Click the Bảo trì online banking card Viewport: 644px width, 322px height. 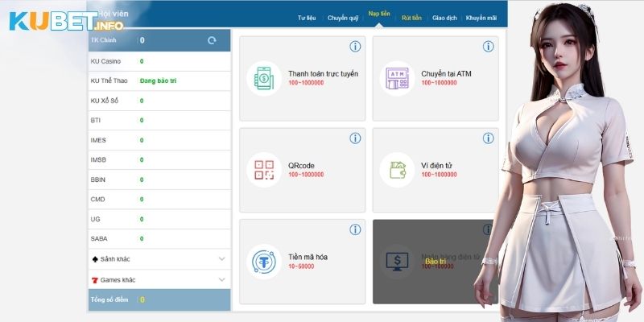tap(436, 262)
